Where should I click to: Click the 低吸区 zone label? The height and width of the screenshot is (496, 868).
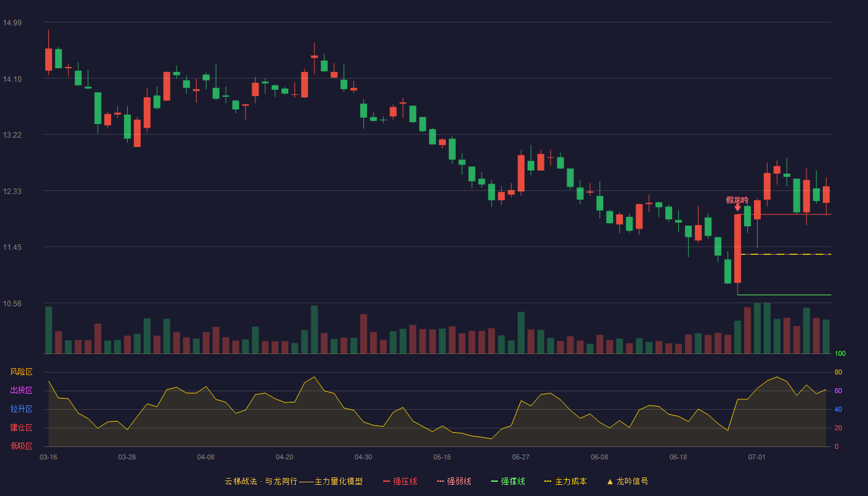pyautogui.click(x=21, y=446)
